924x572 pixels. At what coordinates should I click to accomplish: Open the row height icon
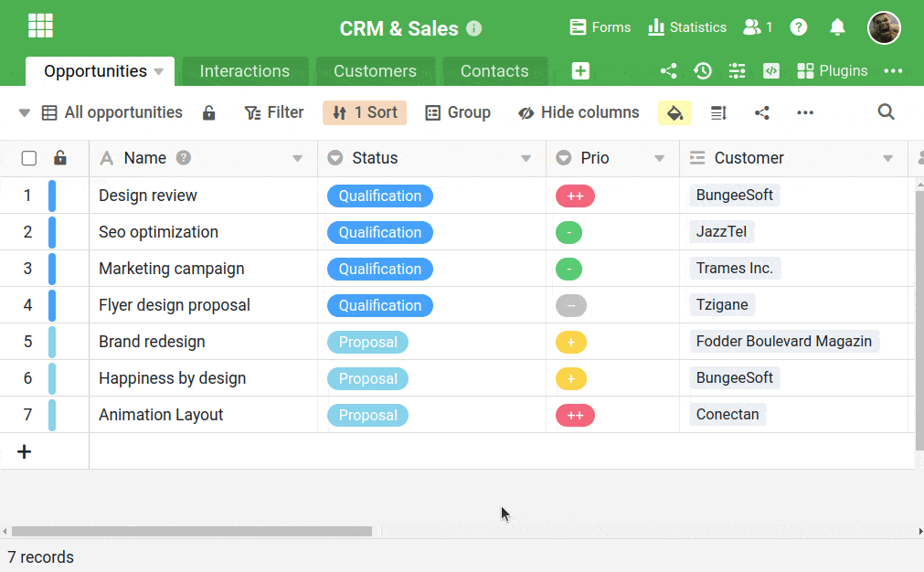[718, 112]
